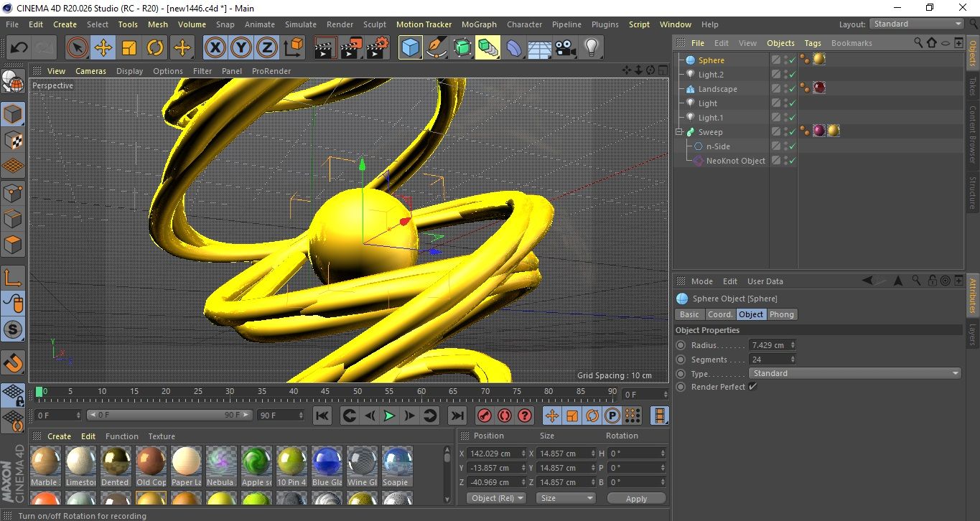Screen dimensions: 980x521
Task: Select the Move tool in top toolbar
Action: pyautogui.click(x=103, y=48)
